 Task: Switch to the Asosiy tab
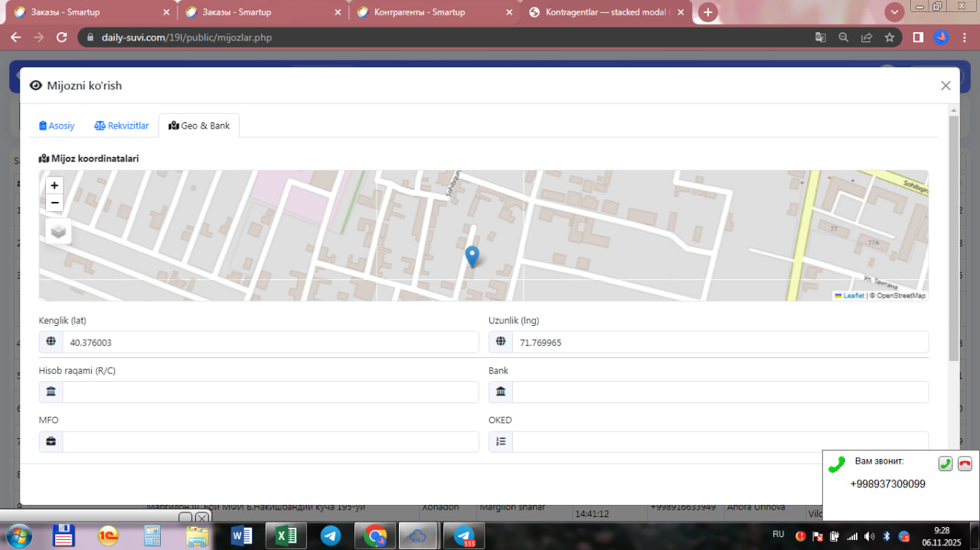(57, 125)
